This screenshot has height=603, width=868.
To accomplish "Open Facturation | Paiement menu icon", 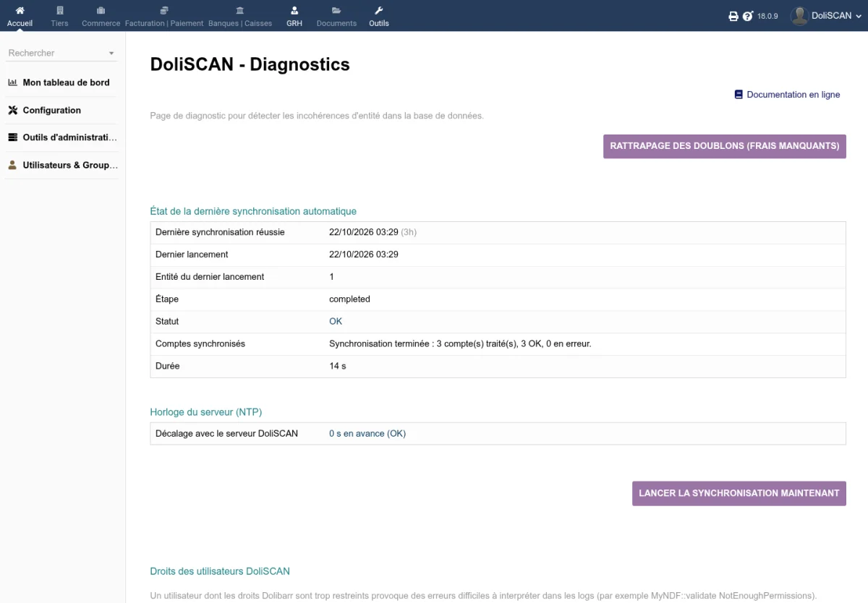I will click(x=164, y=10).
